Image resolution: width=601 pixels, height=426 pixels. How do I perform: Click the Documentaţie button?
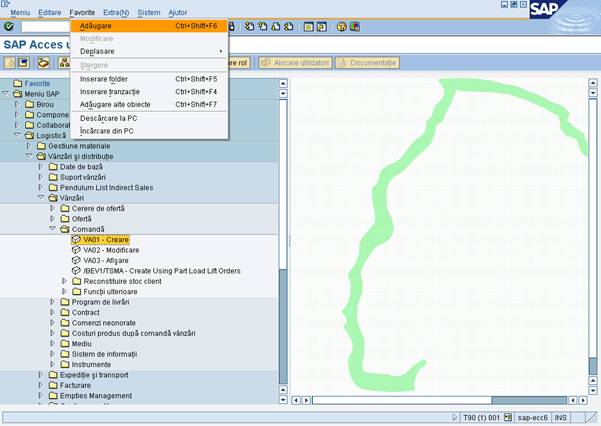pos(367,63)
